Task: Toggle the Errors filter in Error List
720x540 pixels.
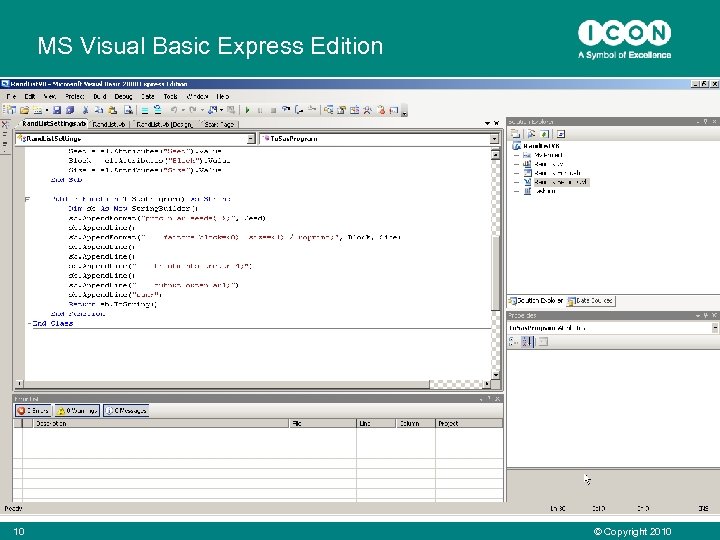Action: [x=33, y=411]
